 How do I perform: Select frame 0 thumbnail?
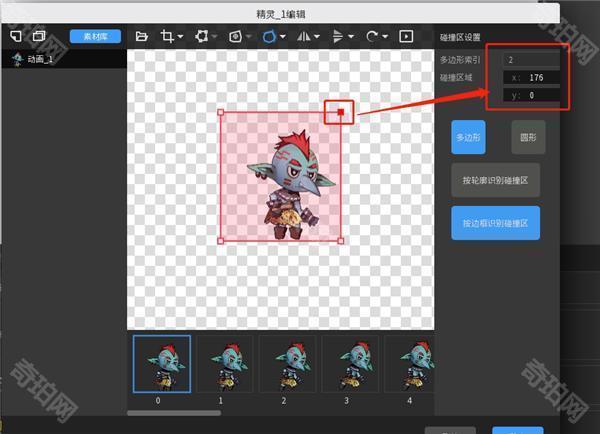[x=162, y=364]
